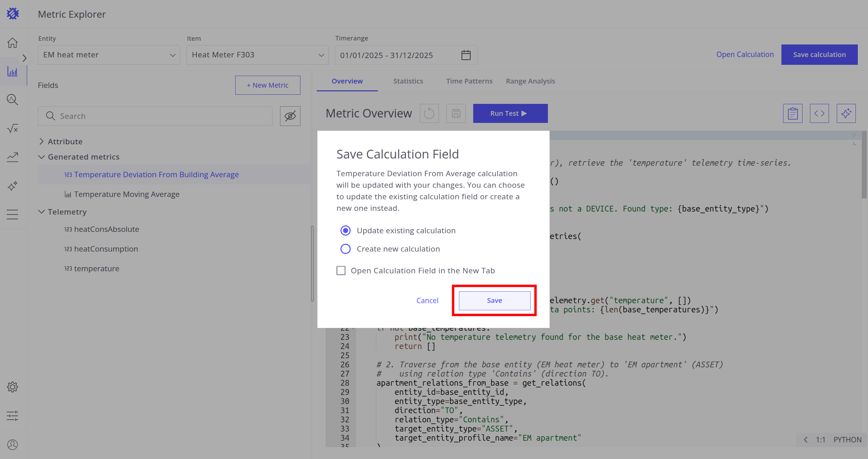Click the user profile icon at the bottom
The width and height of the screenshot is (868, 459).
(x=13, y=444)
